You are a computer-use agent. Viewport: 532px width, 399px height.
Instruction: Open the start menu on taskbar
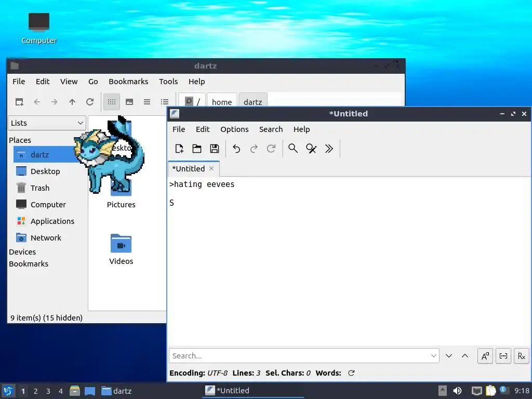click(x=8, y=391)
